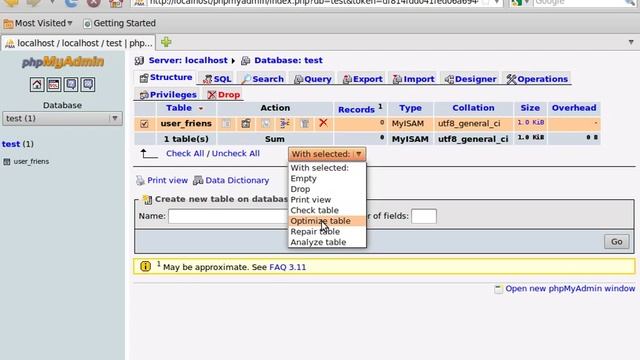
Task: Click the printer icon next to Print view
Action: click(x=140, y=180)
